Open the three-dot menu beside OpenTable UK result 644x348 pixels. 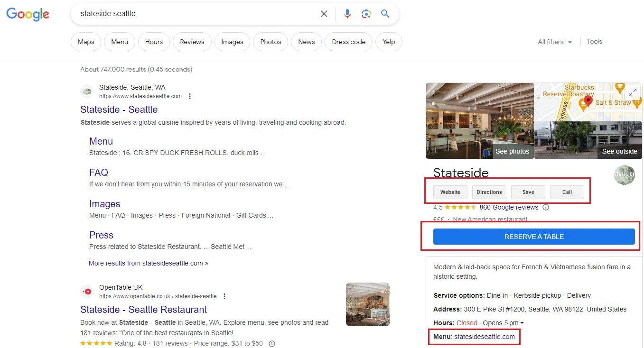(x=224, y=296)
